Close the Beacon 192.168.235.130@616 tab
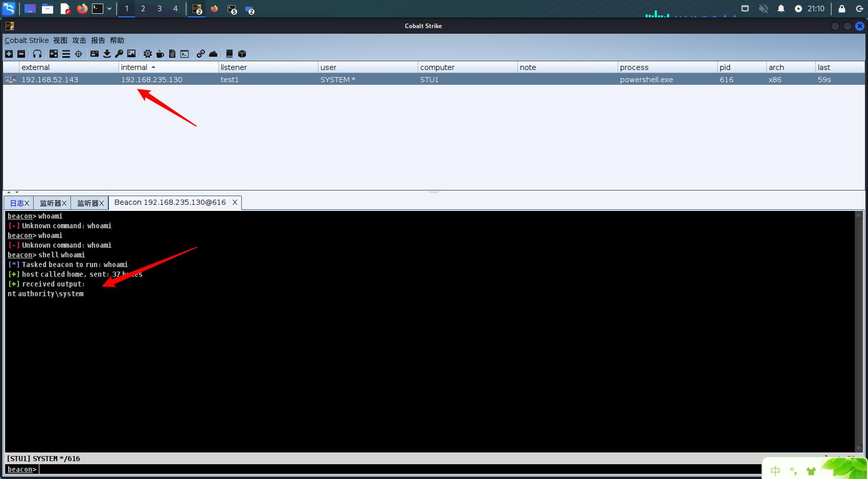The image size is (868, 479). pos(235,203)
